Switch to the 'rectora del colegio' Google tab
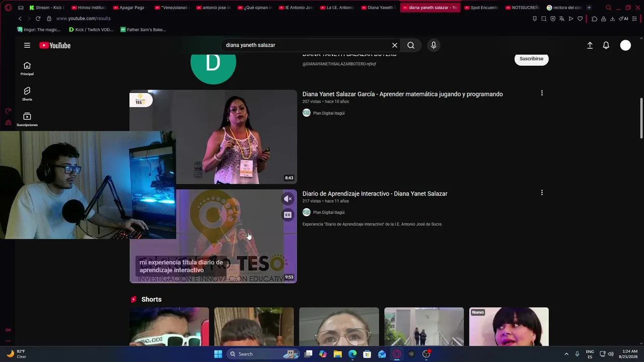Image resolution: width=644 pixels, height=362 pixels. click(x=564, y=8)
